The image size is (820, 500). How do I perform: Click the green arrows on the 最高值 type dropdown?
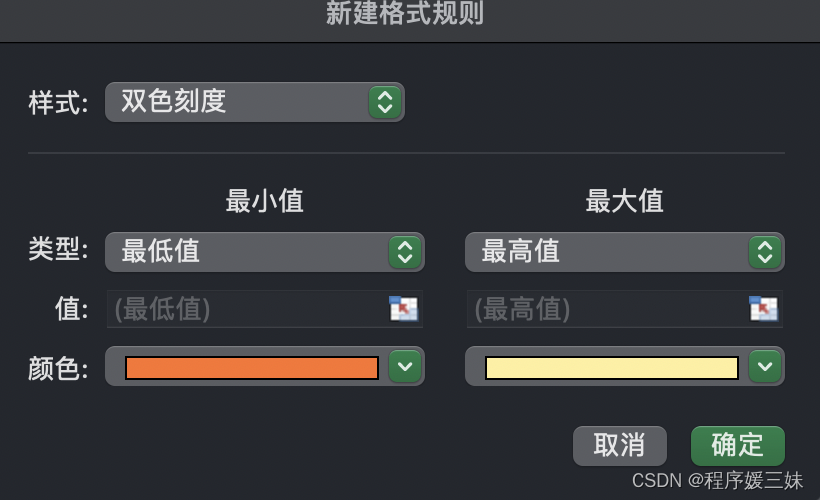tap(764, 252)
